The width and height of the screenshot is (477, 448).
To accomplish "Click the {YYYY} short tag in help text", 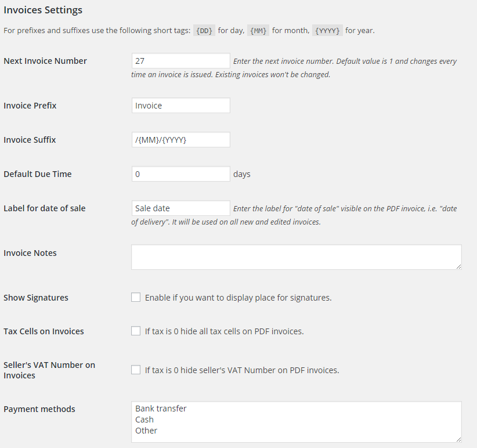I will point(327,31).
